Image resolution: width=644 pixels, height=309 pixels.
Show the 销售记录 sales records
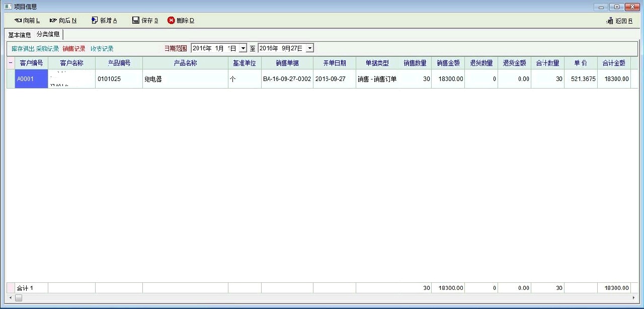tap(74, 49)
